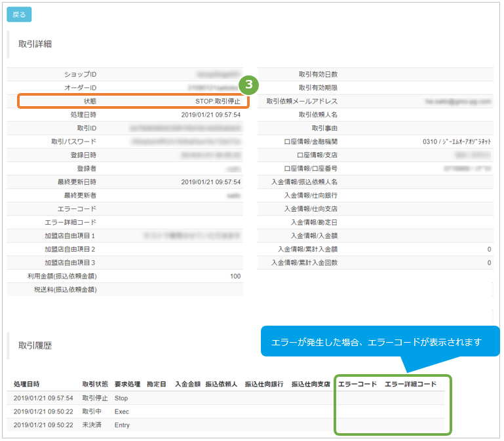This screenshot has height=441, width=504.
Task: Click the 入金情報/振込依頼人名 label
Action: [x=304, y=182]
